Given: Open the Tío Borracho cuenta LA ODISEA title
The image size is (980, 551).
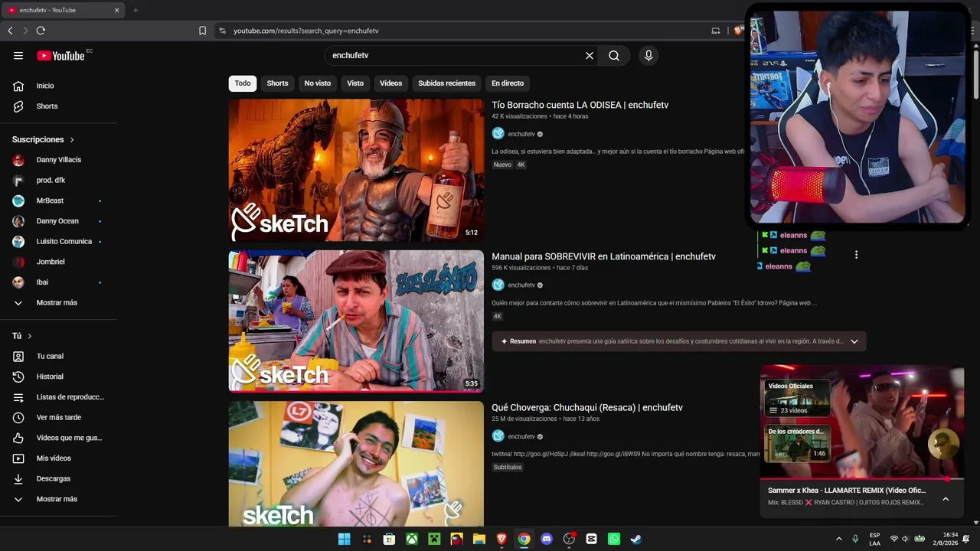Looking at the screenshot, I should pos(580,105).
